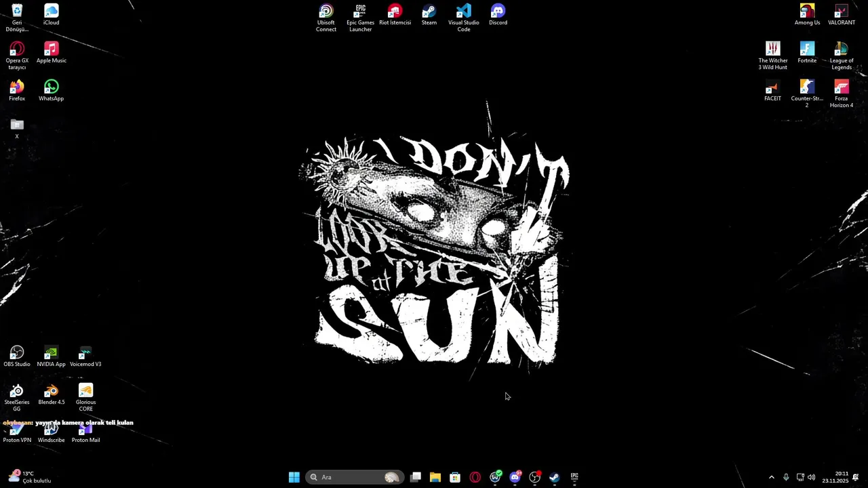Image resolution: width=868 pixels, height=488 pixels.
Task: Select the Voicemod V3 desktop icon
Action: [x=85, y=357]
